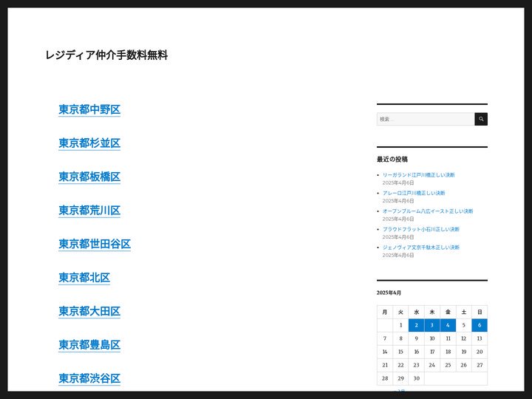Open the 東京都中野区 link

coord(89,109)
